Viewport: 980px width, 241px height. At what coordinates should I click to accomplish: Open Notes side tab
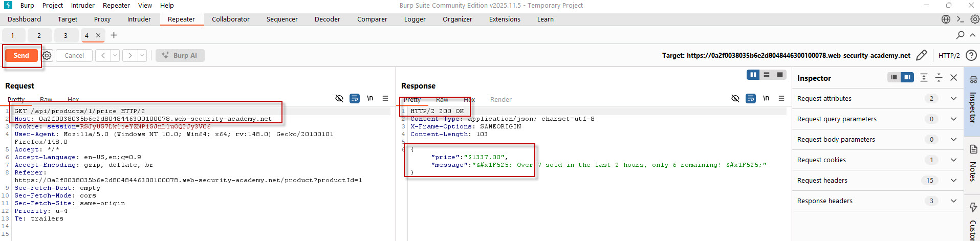972,165
